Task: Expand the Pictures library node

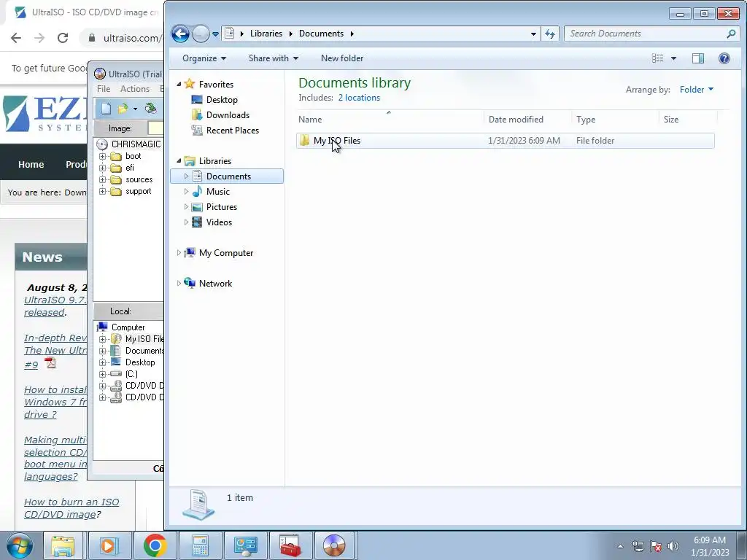Action: [x=186, y=206]
